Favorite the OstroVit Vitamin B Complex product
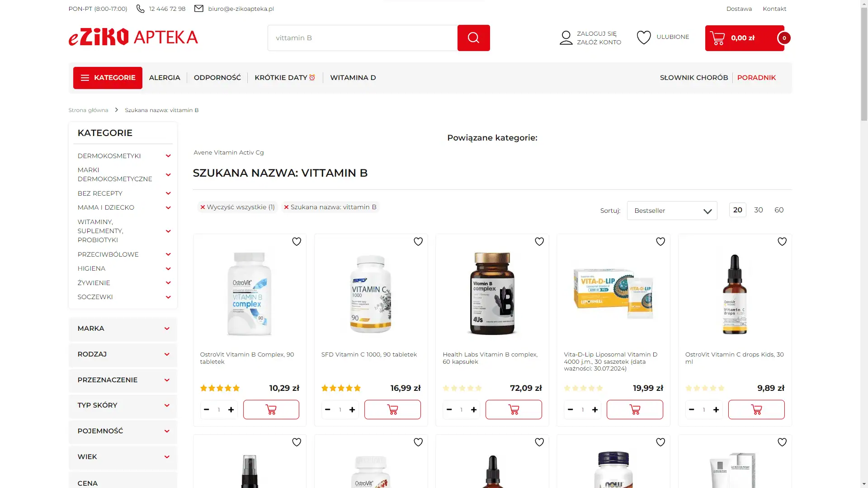 tap(297, 242)
